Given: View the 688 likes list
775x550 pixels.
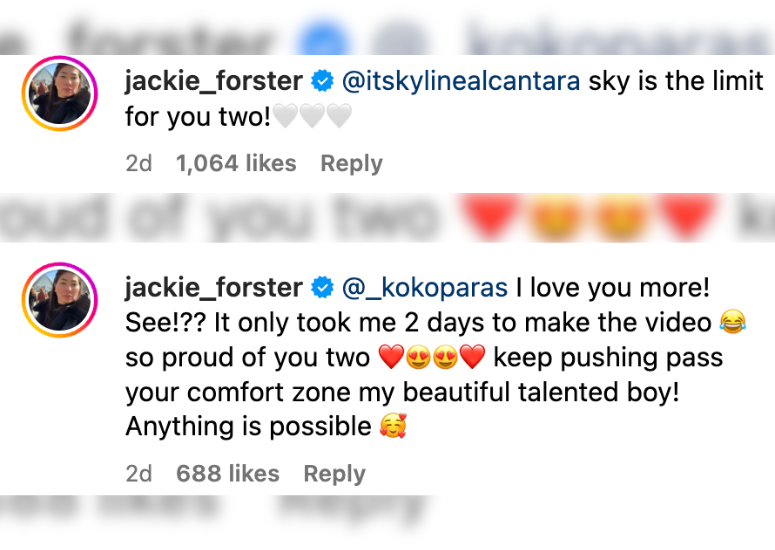Looking at the screenshot, I should 228,474.
